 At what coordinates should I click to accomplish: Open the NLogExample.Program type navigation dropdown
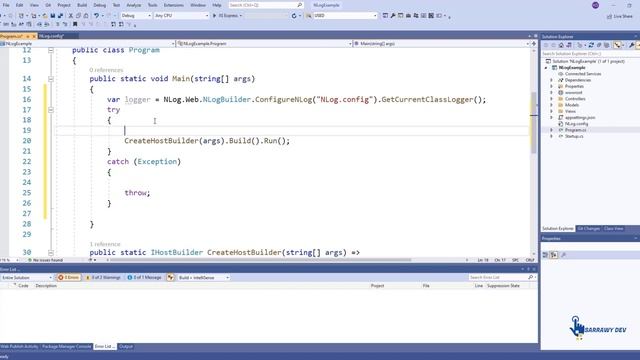[x=264, y=43]
